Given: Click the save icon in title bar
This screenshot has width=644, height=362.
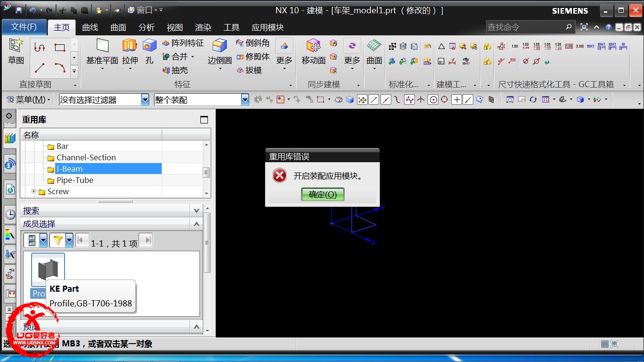Looking at the screenshot, I should tap(19, 10).
